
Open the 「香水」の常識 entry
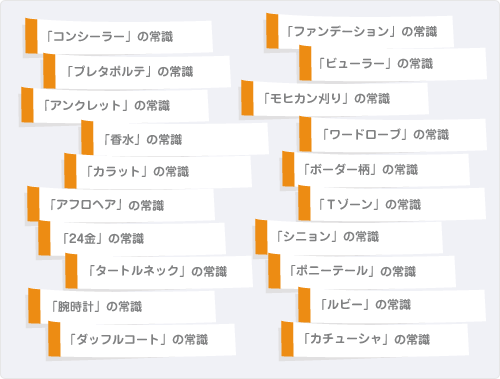click(175, 139)
